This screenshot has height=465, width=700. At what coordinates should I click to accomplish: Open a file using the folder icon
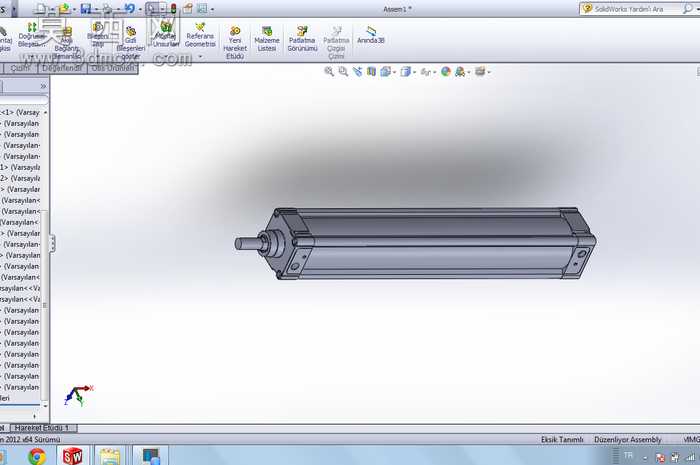tap(64, 8)
